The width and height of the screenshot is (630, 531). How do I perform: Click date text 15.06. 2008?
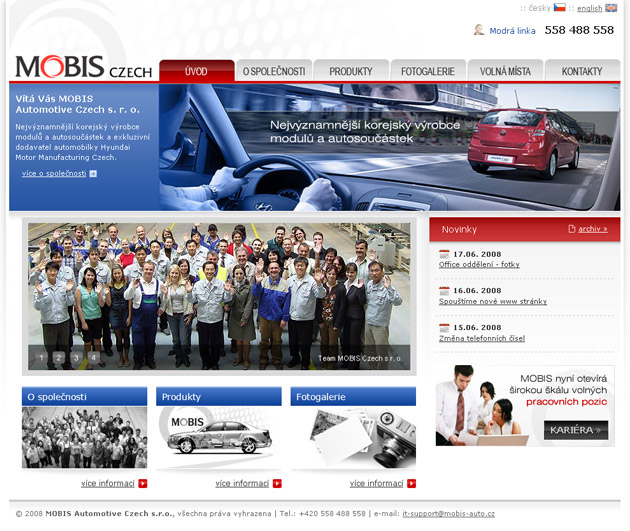477,328
